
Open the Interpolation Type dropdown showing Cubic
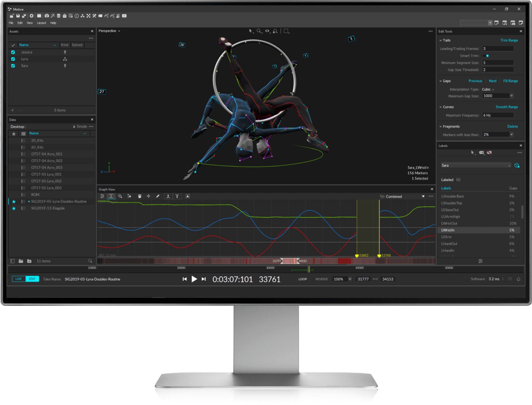487,89
